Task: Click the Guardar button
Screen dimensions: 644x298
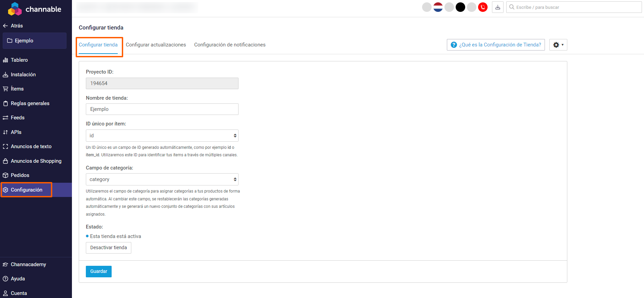Action: 98,271
